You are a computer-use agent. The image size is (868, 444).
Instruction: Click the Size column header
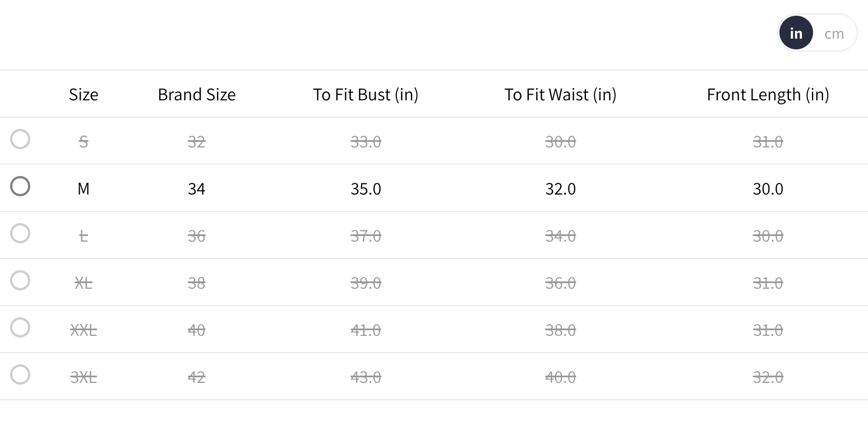click(x=84, y=94)
